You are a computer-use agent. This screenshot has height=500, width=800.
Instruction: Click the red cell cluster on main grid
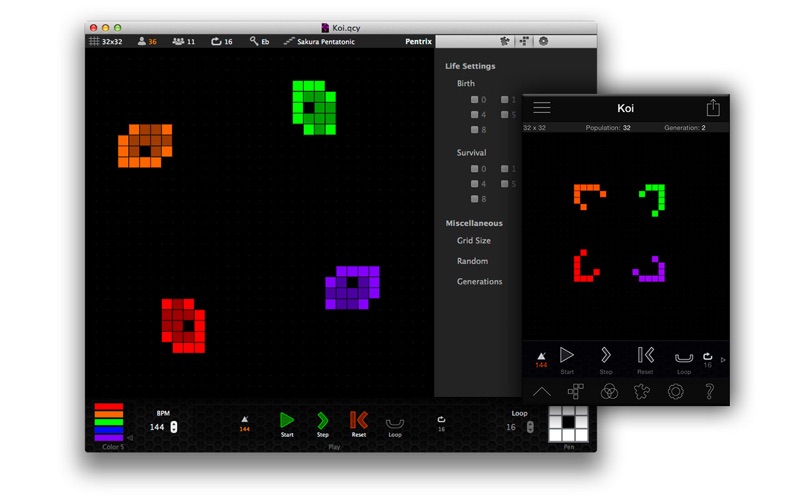(x=183, y=326)
